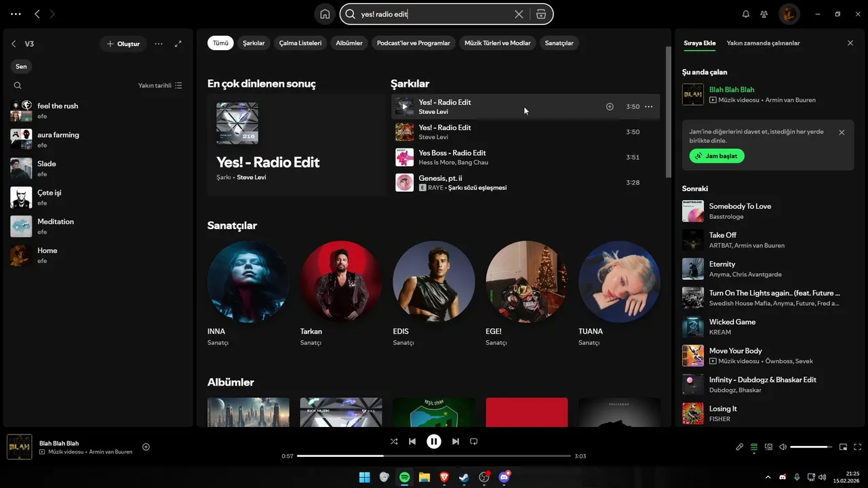Open miniplayer icon in player bar
This screenshot has width=868, height=488.
coord(843,447)
